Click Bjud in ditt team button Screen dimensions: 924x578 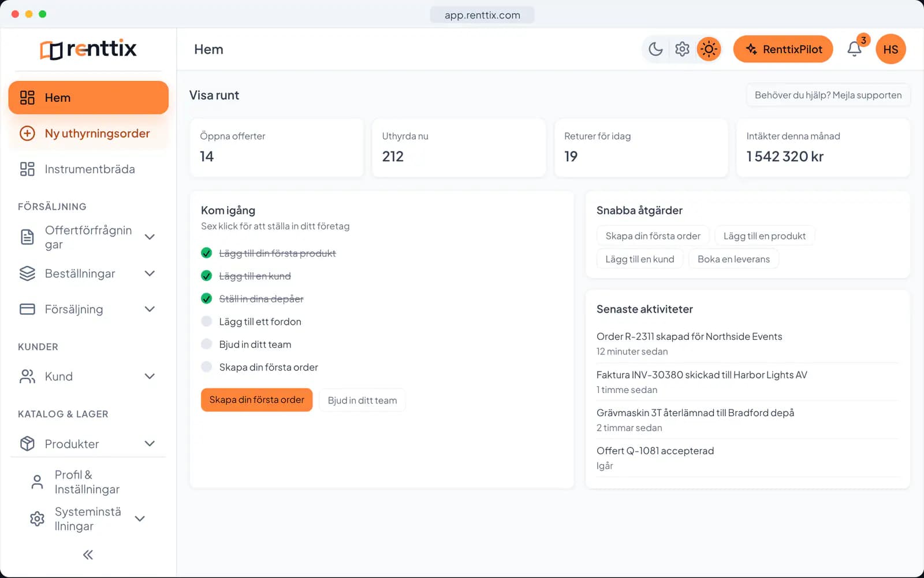(362, 400)
